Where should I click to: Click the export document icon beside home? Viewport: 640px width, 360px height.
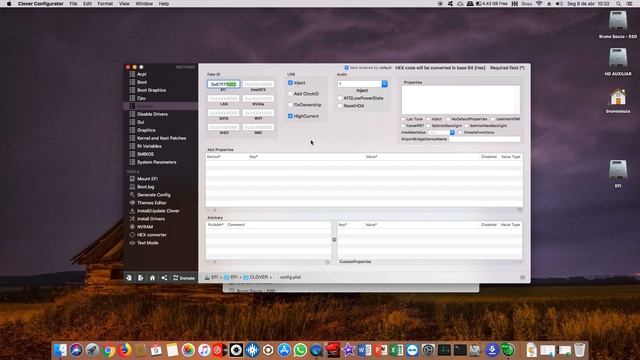(x=140, y=278)
